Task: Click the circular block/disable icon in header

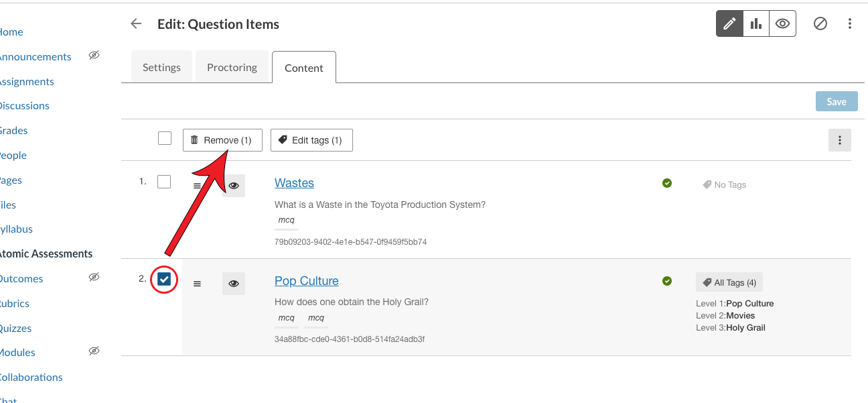Action: (x=820, y=23)
